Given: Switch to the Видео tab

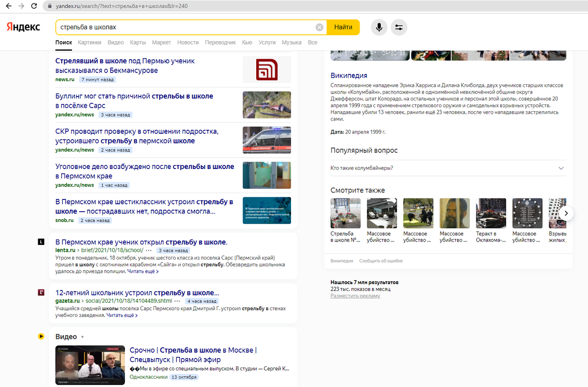Looking at the screenshot, I should point(116,43).
